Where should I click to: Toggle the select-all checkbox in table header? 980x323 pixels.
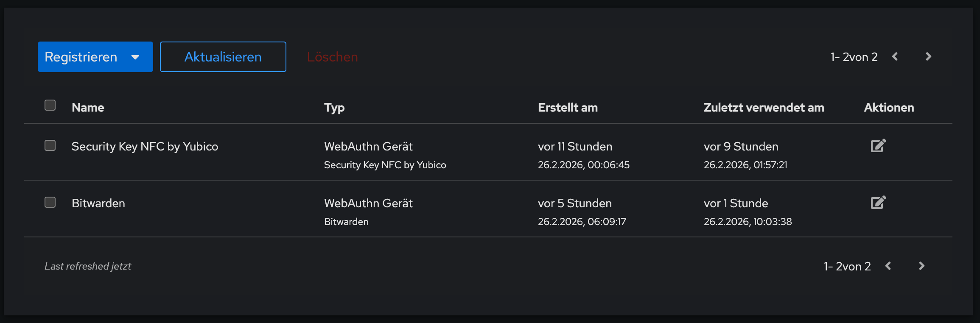coord(50,105)
